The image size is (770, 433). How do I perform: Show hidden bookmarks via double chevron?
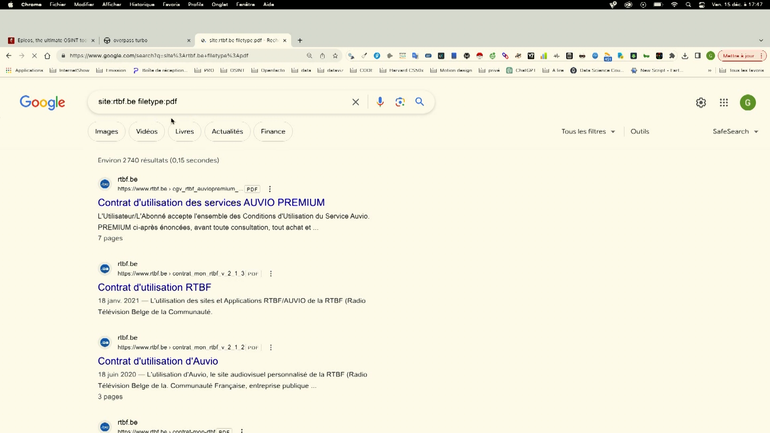tap(709, 70)
